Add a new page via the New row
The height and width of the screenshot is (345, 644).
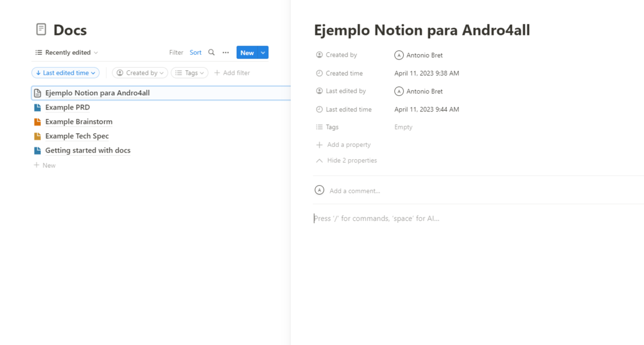point(45,165)
